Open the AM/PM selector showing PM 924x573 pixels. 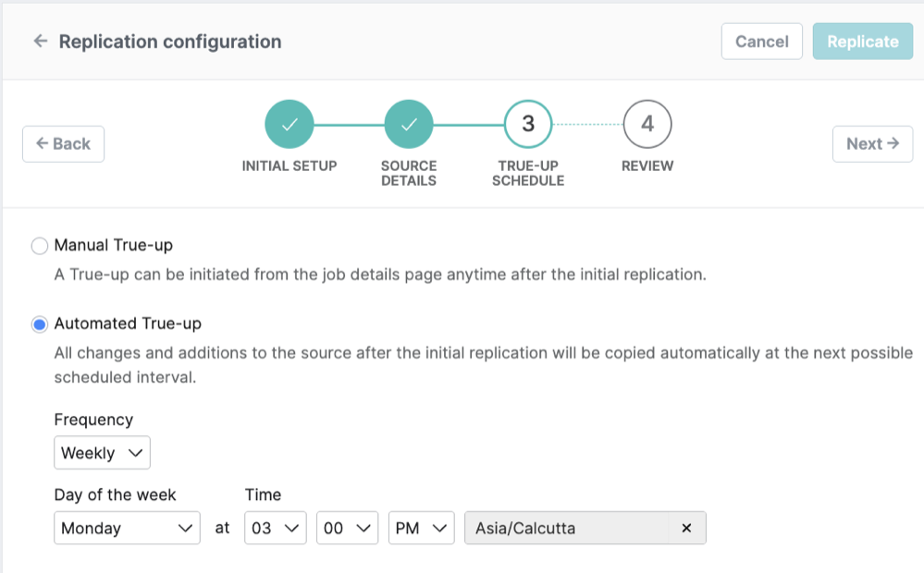click(x=421, y=528)
